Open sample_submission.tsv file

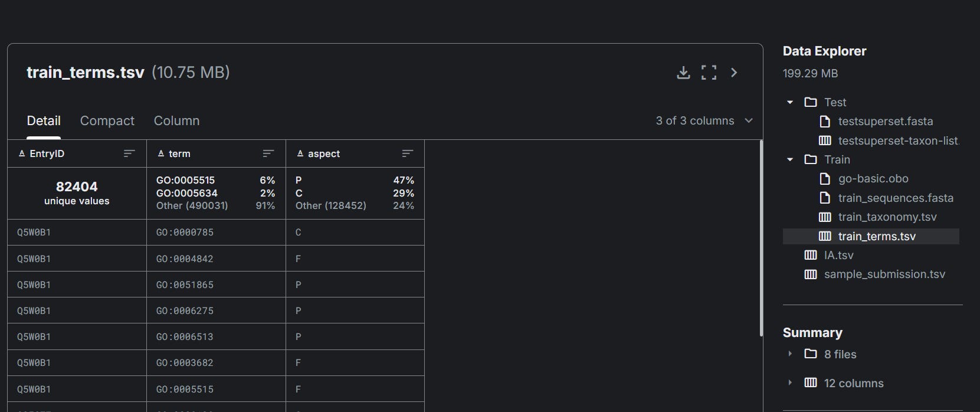884,274
